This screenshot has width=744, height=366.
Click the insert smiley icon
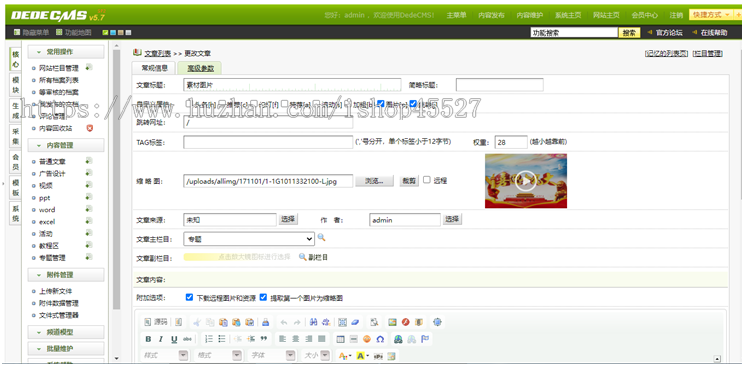click(366, 339)
